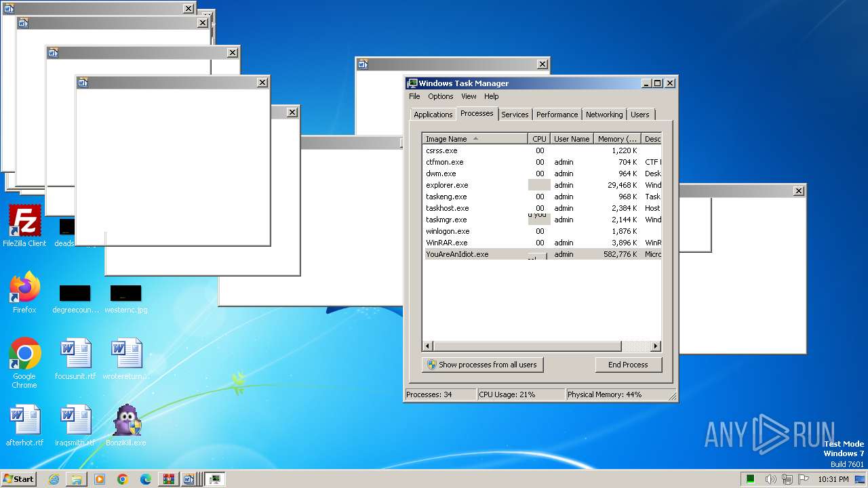
Task: Select the explorer.exe process row
Action: click(542, 185)
